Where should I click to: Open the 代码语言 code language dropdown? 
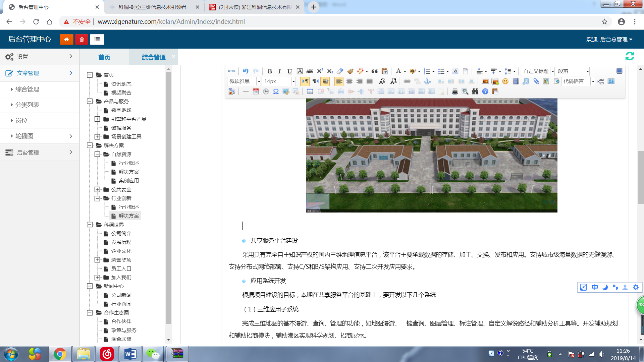593,81
